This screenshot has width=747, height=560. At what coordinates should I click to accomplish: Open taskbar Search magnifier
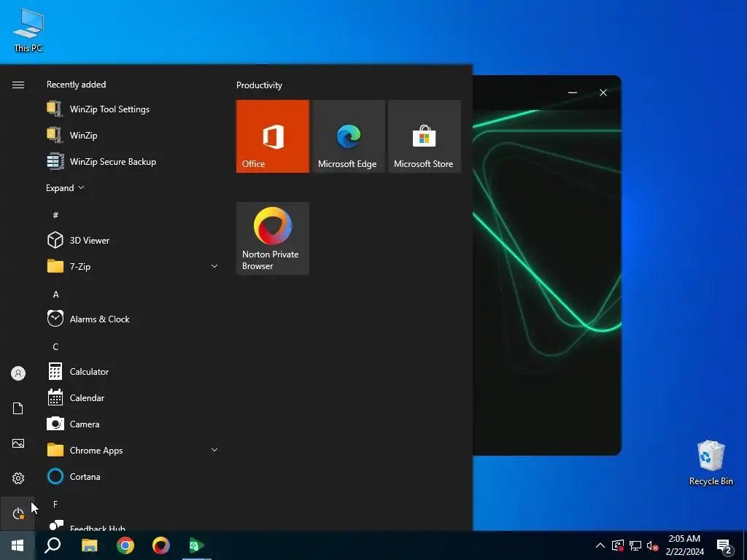tap(53, 545)
